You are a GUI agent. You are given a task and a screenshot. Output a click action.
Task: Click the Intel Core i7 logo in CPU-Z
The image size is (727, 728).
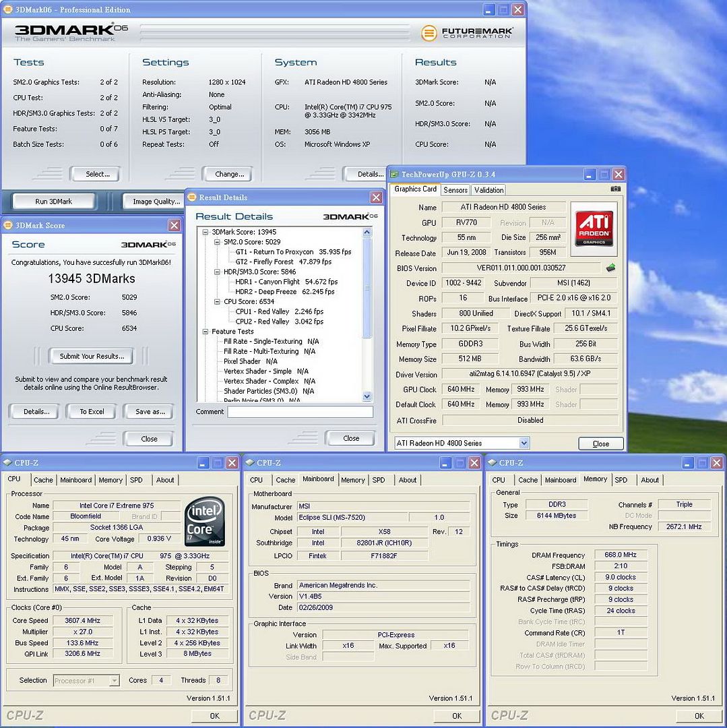pos(205,521)
